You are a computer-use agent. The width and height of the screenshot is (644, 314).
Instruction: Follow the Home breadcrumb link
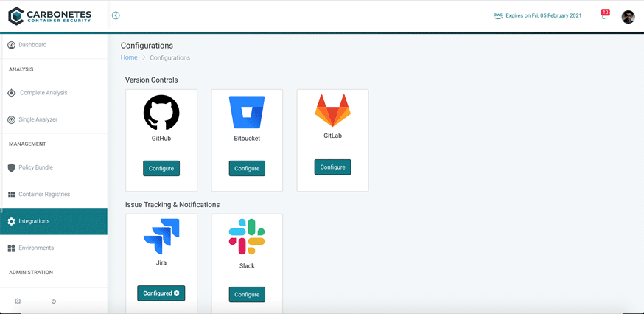pos(129,57)
